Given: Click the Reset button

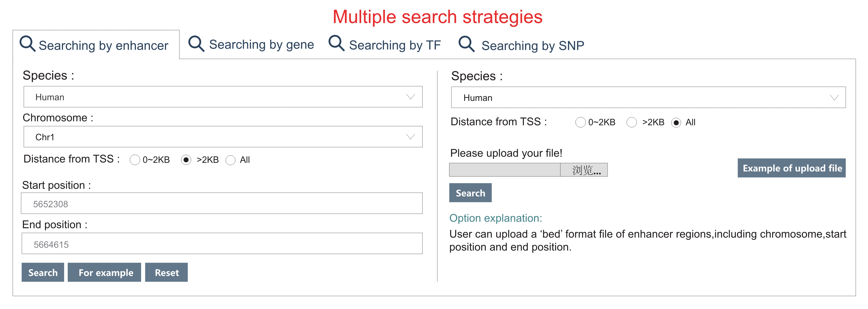Looking at the screenshot, I should tap(166, 272).
